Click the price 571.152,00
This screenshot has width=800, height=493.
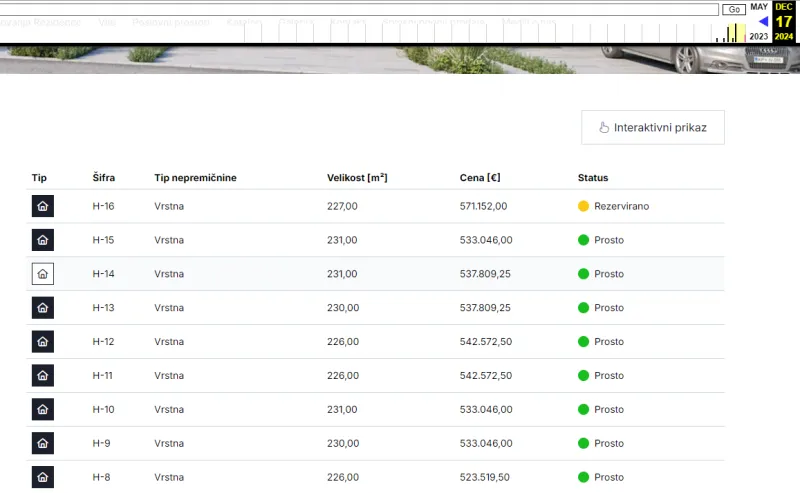[483, 206]
